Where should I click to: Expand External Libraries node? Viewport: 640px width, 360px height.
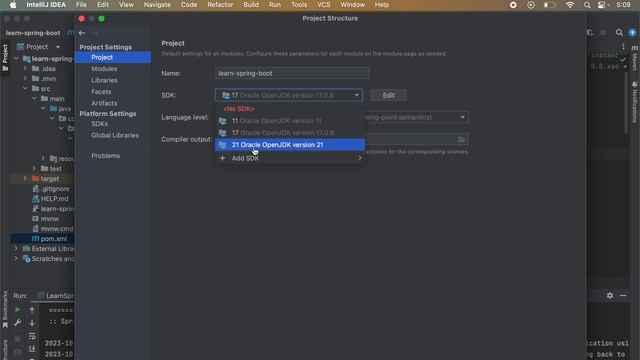tap(16, 249)
